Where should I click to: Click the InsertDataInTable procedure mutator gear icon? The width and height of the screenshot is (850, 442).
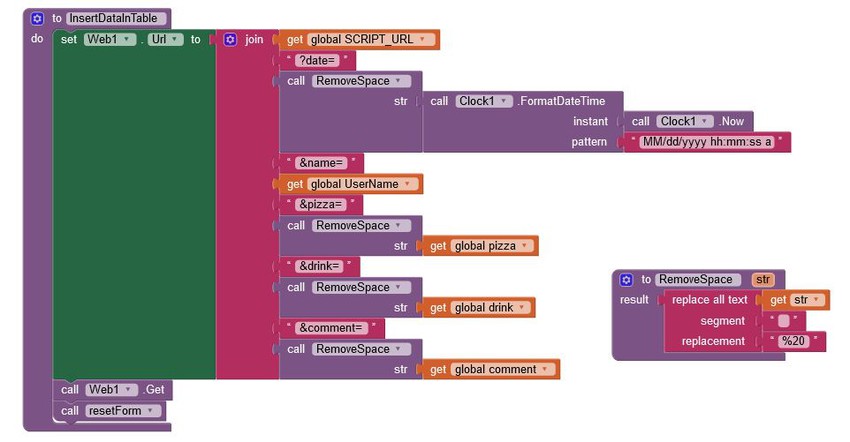tap(37, 18)
